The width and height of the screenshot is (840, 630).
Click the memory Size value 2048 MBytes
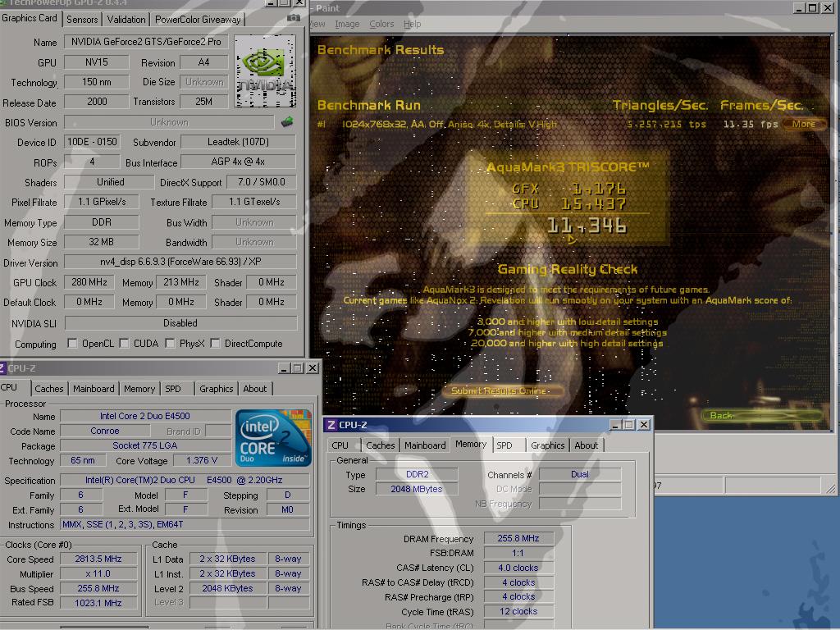tap(417, 489)
